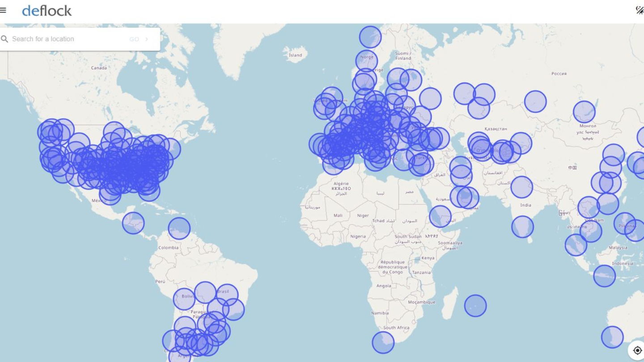Select the cluster circle north of Colombia

[179, 228]
